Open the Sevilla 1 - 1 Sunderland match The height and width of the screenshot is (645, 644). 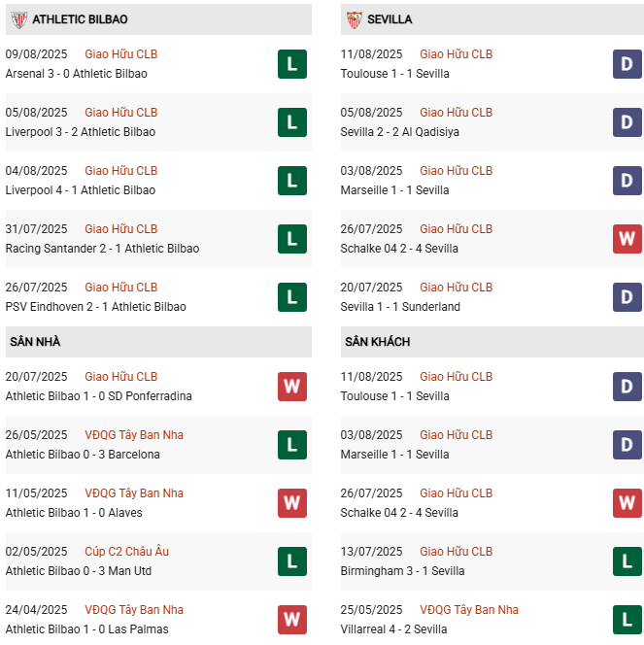pyautogui.click(x=400, y=307)
